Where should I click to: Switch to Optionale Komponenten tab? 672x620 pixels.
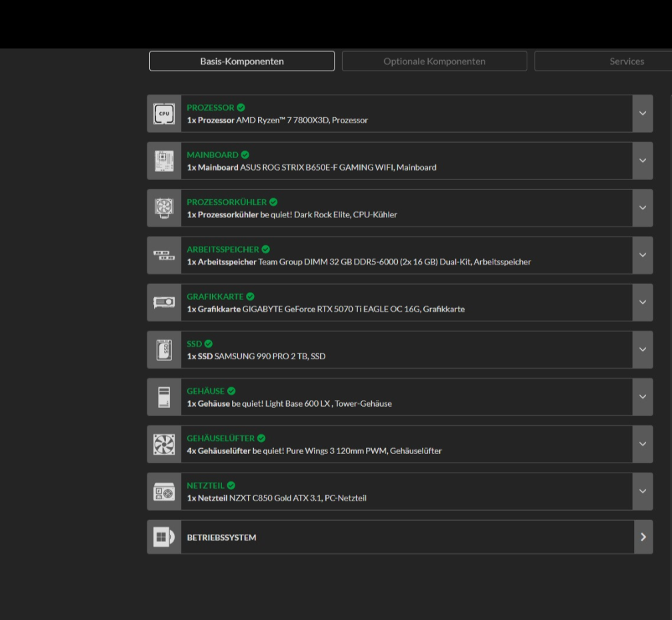tap(435, 61)
